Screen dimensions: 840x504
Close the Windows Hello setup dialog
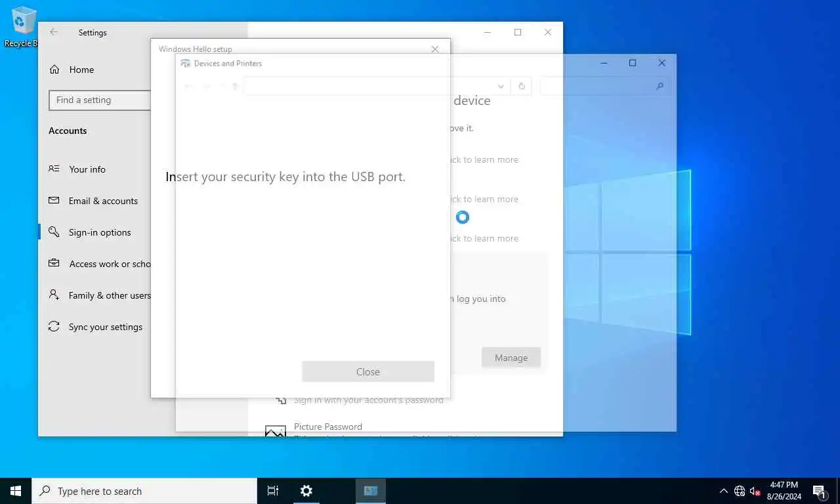[x=434, y=49]
